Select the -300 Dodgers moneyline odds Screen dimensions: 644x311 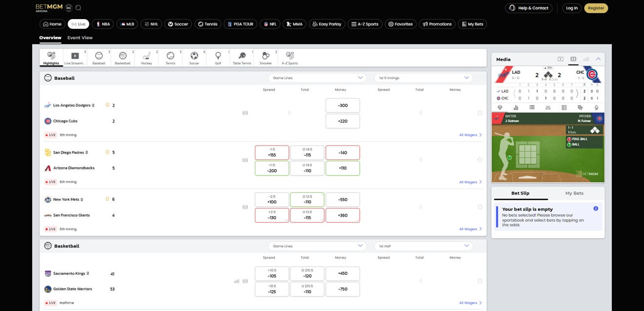click(343, 106)
